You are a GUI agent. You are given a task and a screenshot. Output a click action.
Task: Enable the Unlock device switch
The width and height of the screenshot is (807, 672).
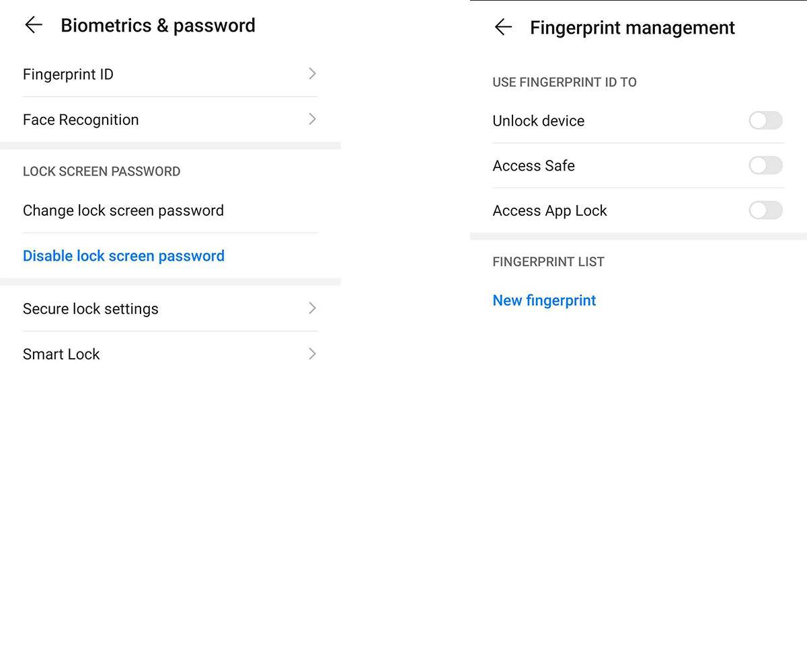765,121
